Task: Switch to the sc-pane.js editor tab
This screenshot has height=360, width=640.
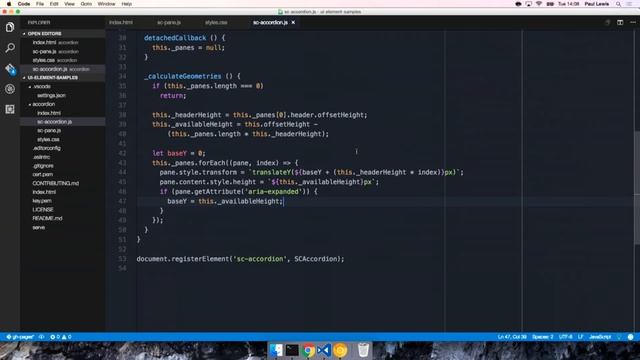Action: pos(169,22)
